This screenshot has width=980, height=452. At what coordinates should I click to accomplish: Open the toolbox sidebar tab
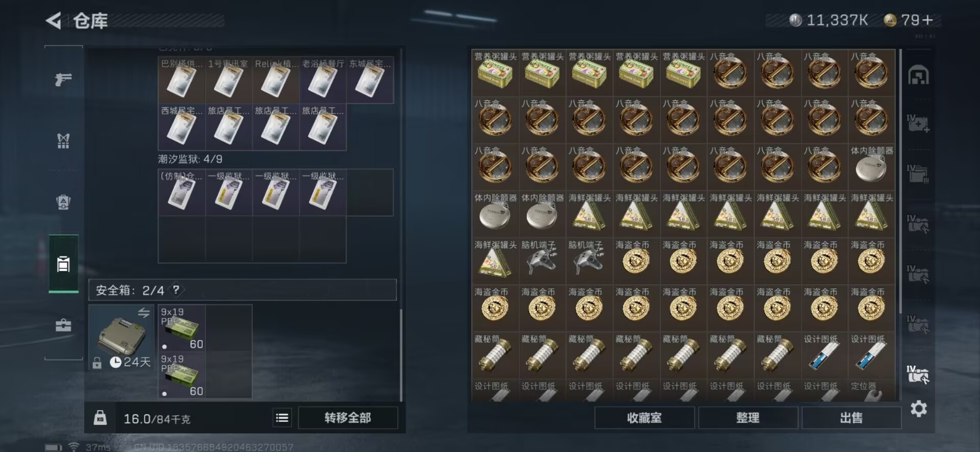click(63, 325)
